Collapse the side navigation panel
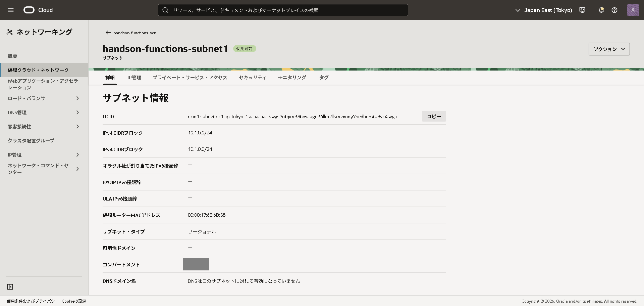Image resolution: width=644 pixels, height=306 pixels. [x=10, y=287]
